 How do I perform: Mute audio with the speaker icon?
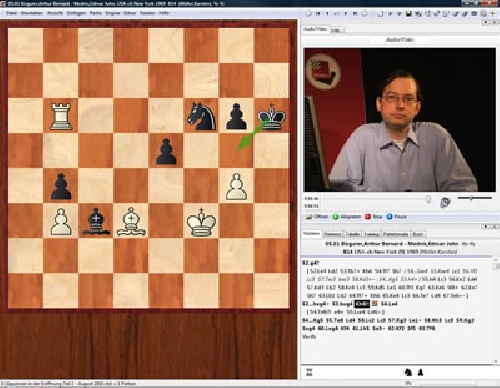pyautogui.click(x=445, y=202)
